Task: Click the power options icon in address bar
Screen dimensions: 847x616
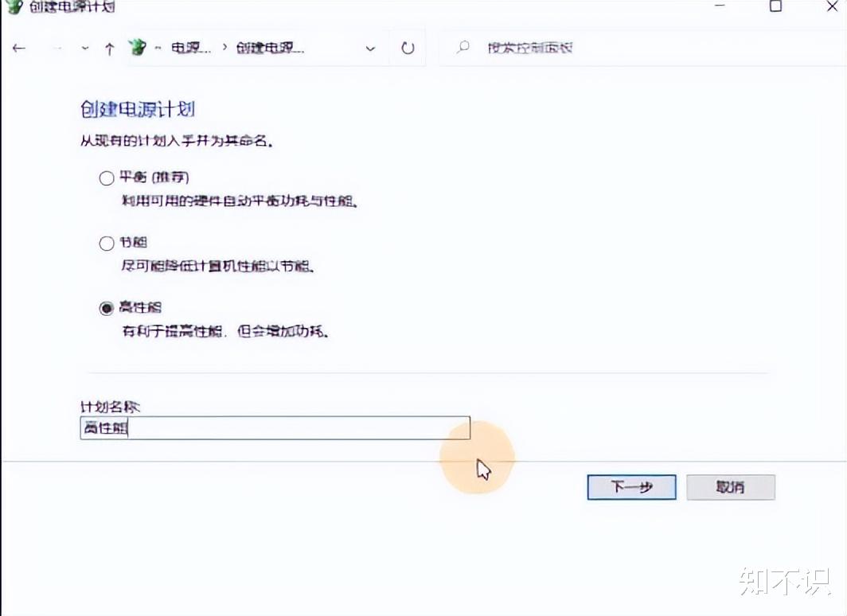Action: pyautogui.click(x=137, y=48)
